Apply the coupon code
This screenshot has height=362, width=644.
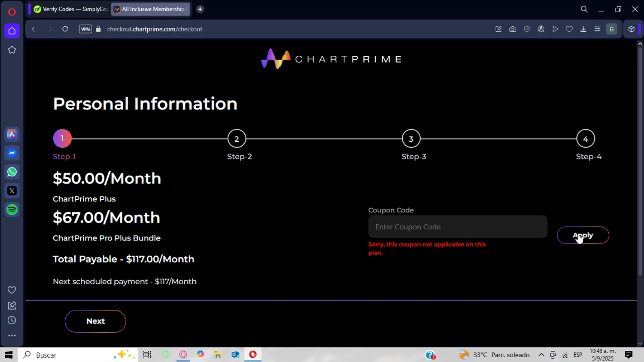(583, 235)
